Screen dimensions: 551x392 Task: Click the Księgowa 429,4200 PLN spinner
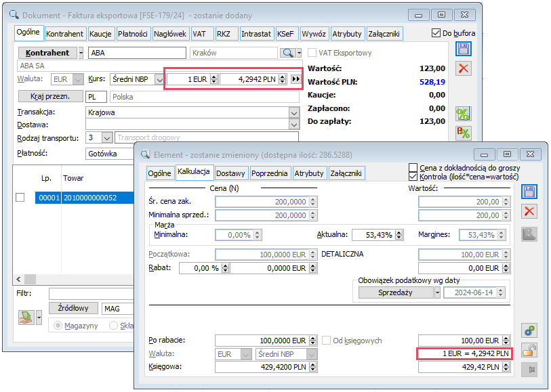(312, 367)
